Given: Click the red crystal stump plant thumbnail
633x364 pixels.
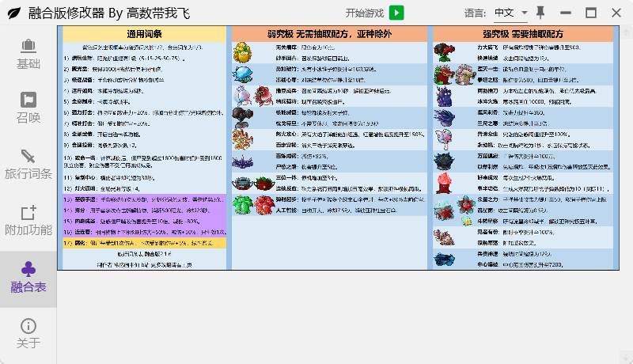Looking at the screenshot, I should pos(444,184).
